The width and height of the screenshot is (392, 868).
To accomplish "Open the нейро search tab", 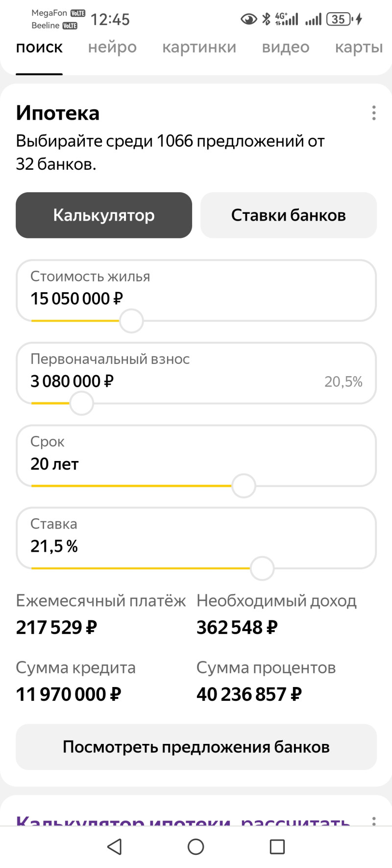I will click(112, 47).
